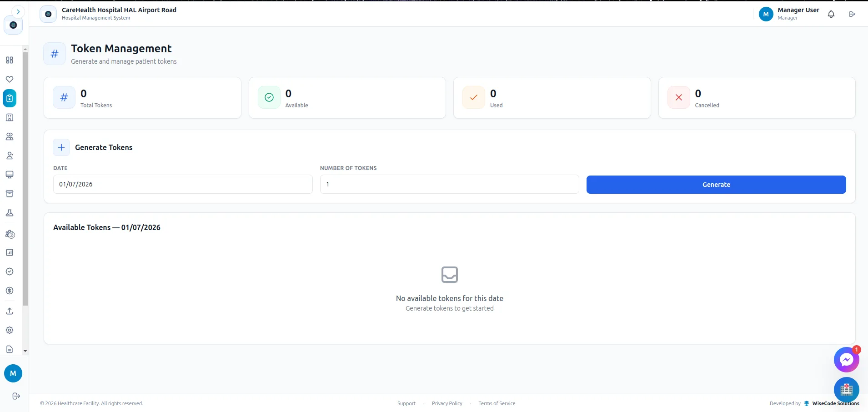The height and width of the screenshot is (412, 868).
Task: Click the logout icon in top header
Action: point(852,14)
